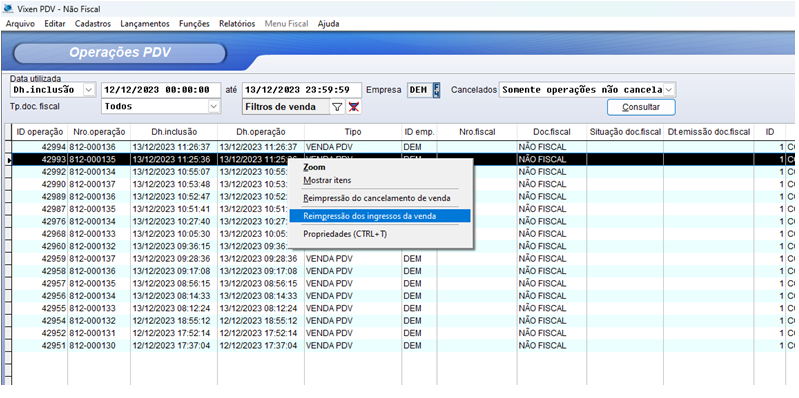Apply the sales filter funnel icon
Image resolution: width=799 pixels, height=398 pixels.
(337, 107)
